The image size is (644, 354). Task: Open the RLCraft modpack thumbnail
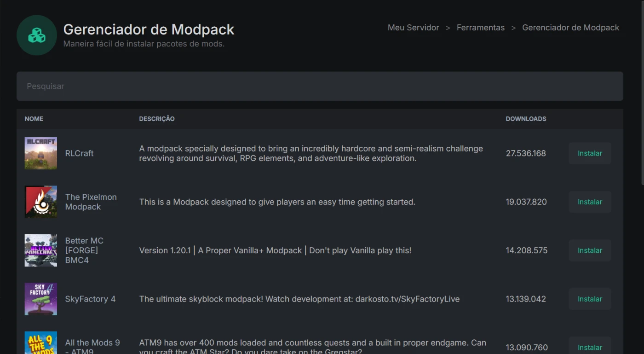click(41, 153)
